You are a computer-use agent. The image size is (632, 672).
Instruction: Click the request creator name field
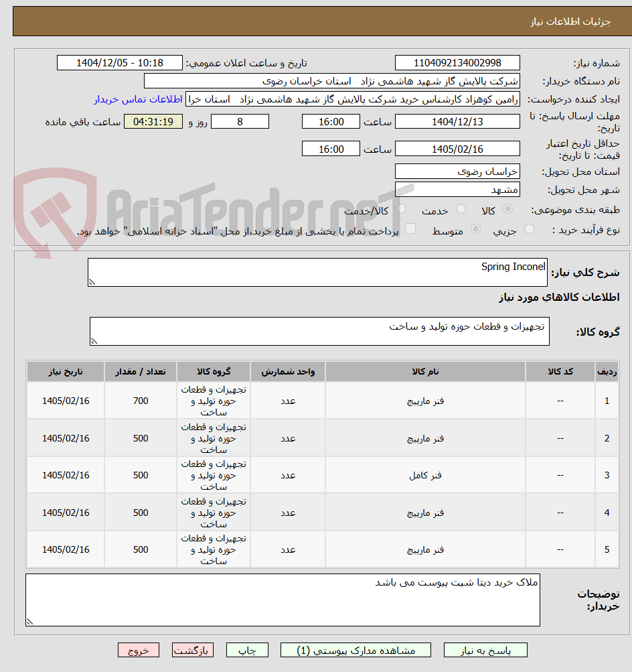point(353,99)
